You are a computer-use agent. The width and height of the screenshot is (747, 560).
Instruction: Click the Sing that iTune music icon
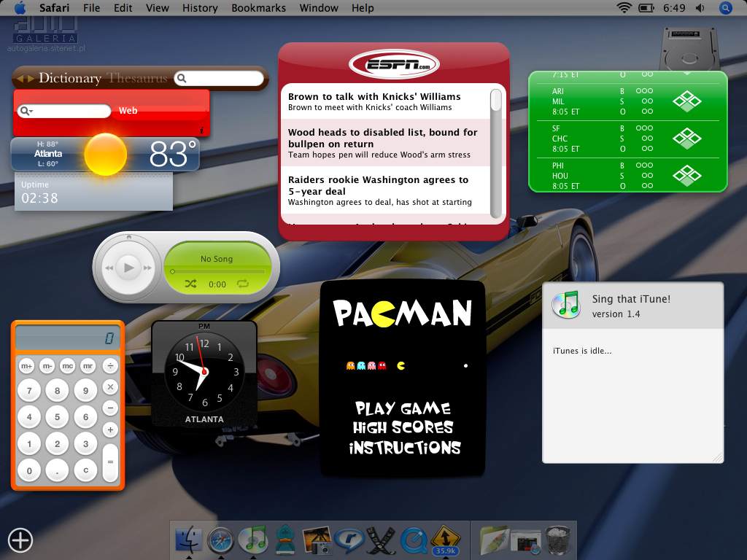pyautogui.click(x=566, y=304)
